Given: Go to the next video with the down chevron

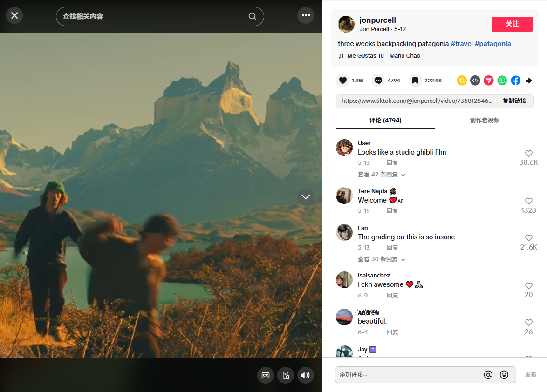Looking at the screenshot, I should tap(306, 197).
